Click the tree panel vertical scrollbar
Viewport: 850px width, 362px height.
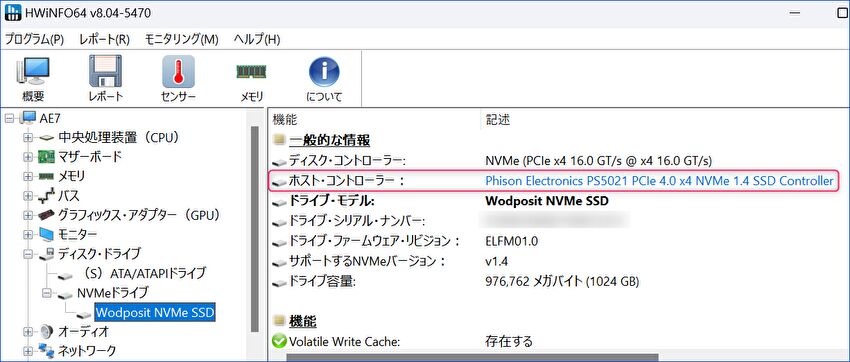pyautogui.click(x=255, y=228)
